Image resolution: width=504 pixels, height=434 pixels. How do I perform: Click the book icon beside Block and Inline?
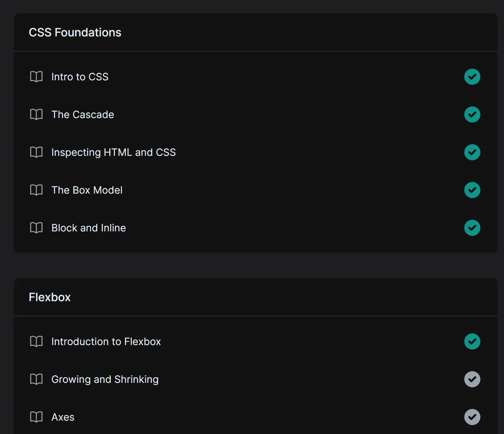pyautogui.click(x=36, y=228)
